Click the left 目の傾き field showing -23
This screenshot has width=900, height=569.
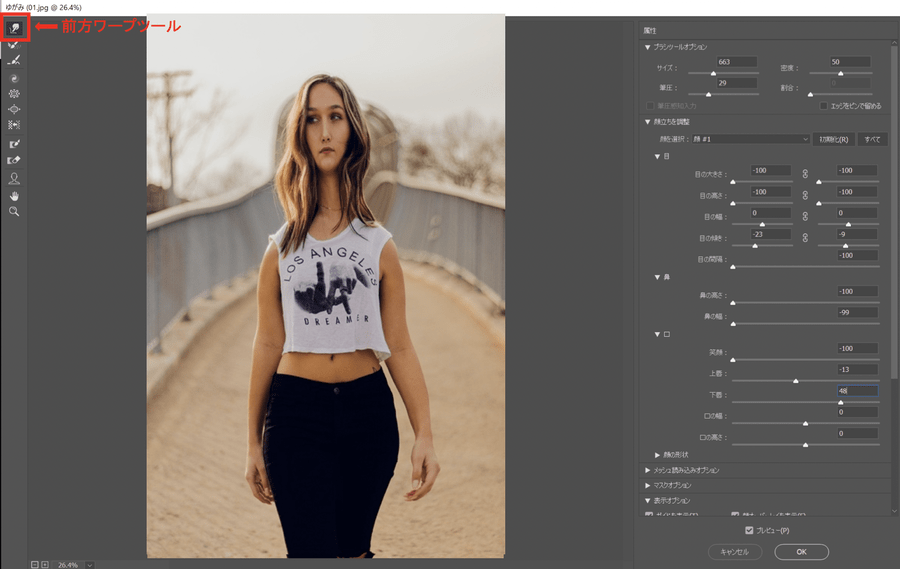point(771,234)
